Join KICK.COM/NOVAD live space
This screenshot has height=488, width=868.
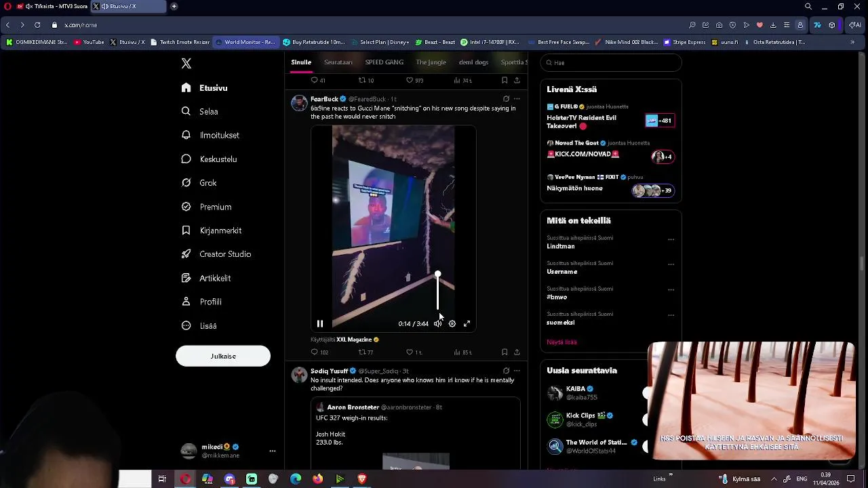pos(610,152)
